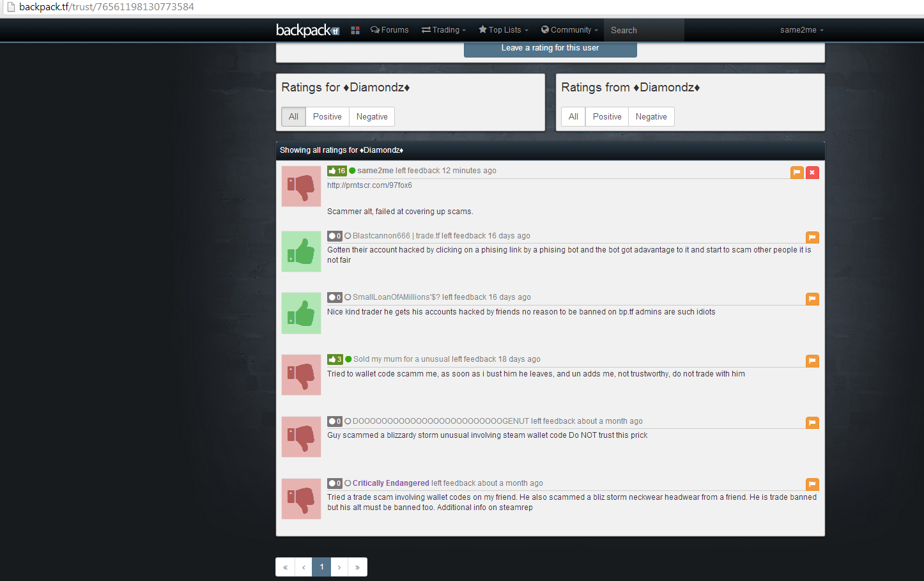
Task: Flag Critically Endangered's feedback
Action: click(812, 484)
